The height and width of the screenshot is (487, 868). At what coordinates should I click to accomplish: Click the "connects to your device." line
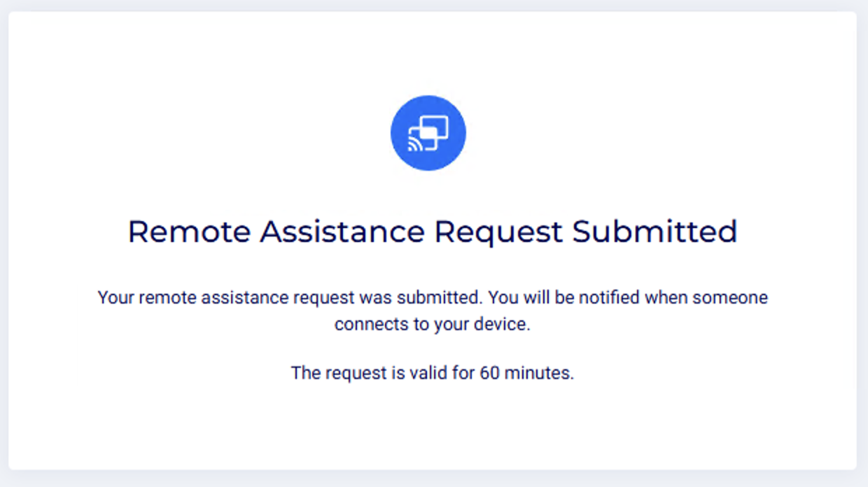click(432, 325)
